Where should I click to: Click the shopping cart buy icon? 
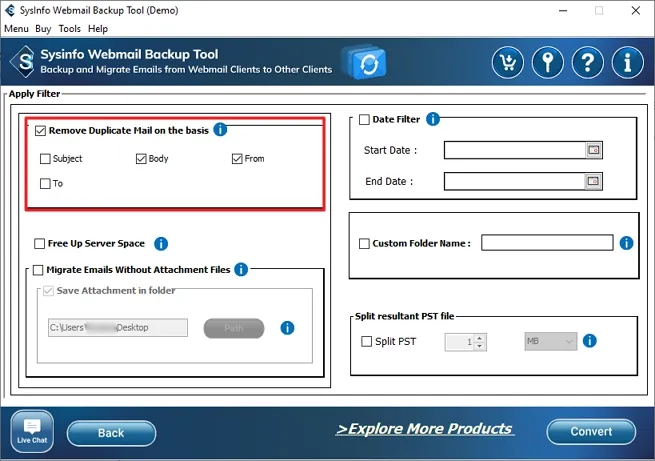click(508, 63)
